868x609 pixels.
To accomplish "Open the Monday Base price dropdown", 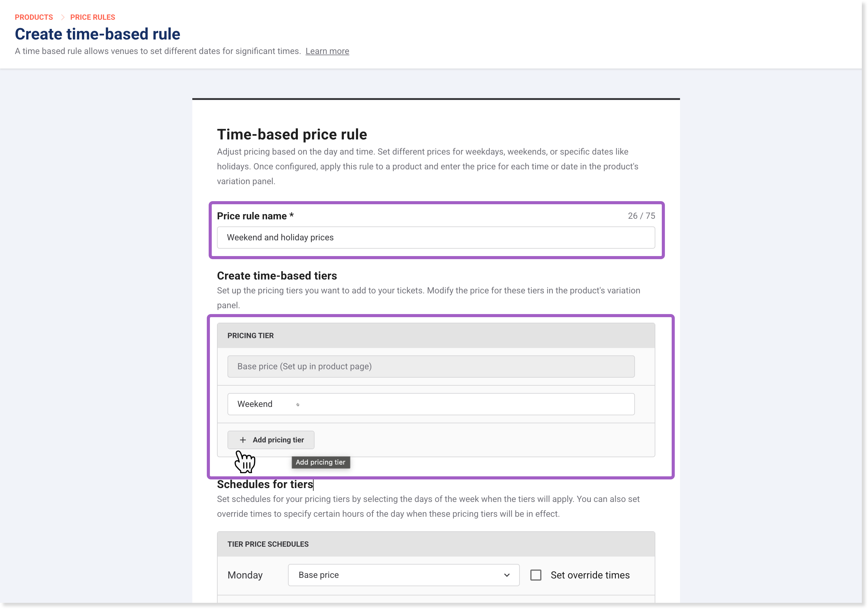I will click(x=403, y=575).
